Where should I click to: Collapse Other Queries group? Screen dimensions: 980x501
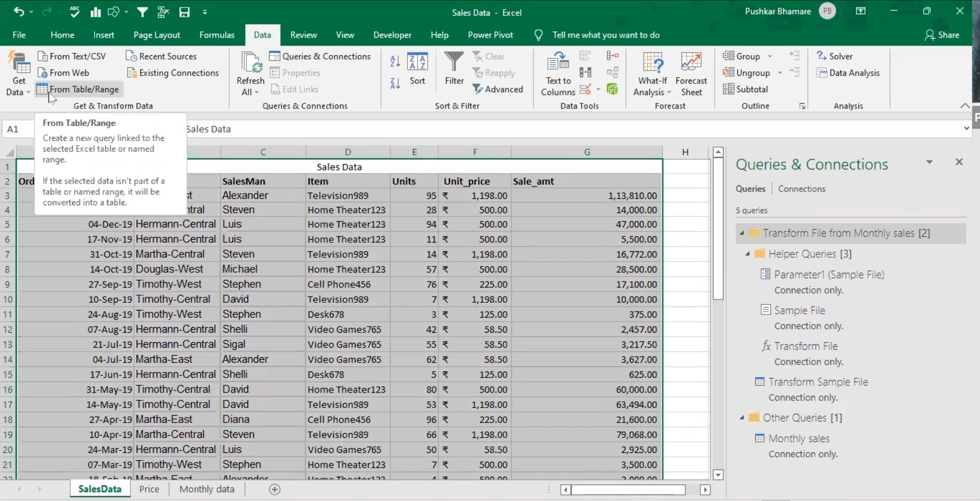coord(741,418)
